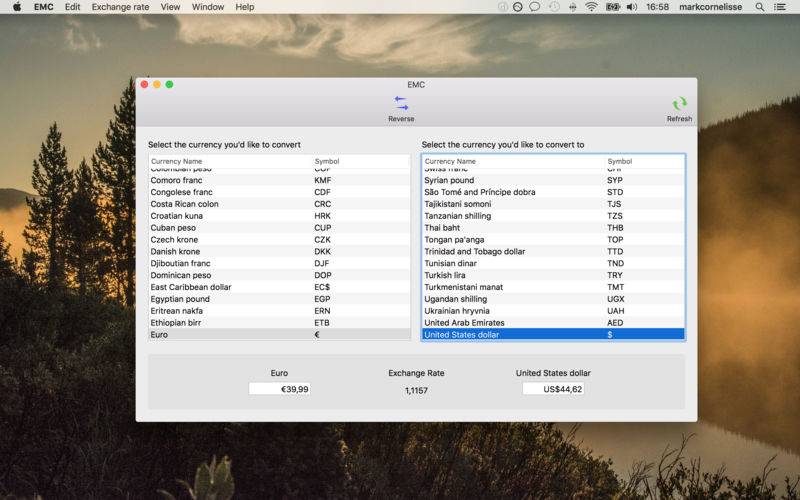Select Dominican peso in source list
The image size is (800, 500).
pos(279,275)
